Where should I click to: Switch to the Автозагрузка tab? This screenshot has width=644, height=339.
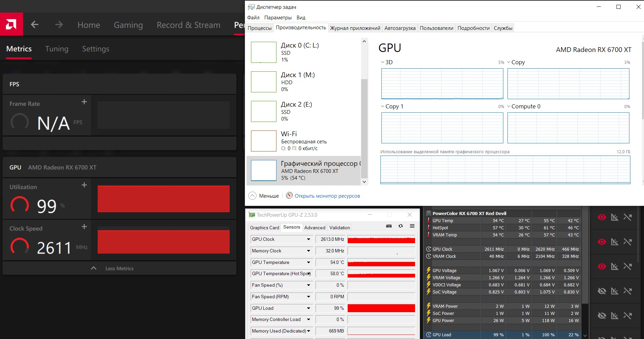(x=400, y=28)
